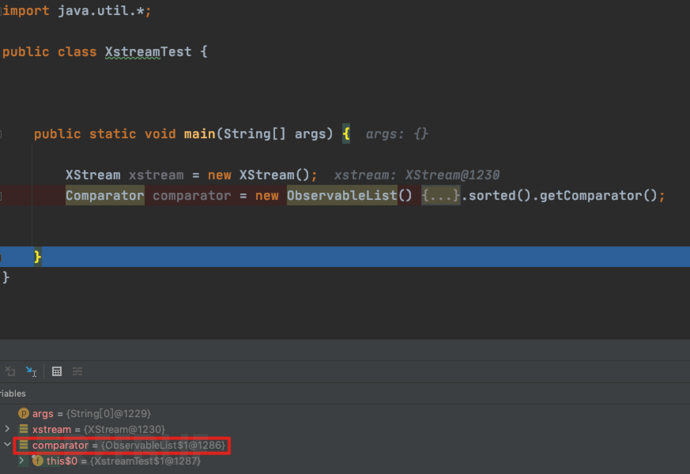Expand folded {...} anonymous class body
690x474 pixels.
coord(440,195)
